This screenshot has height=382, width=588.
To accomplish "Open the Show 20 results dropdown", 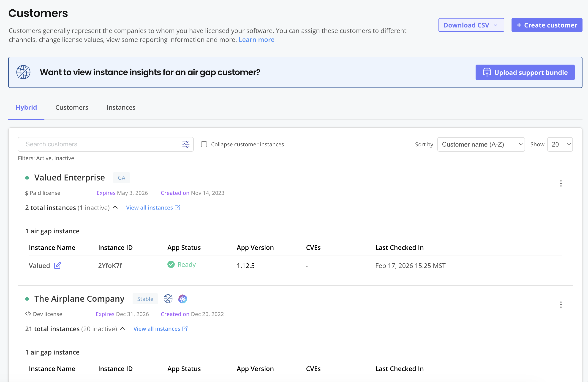I will [x=560, y=144].
